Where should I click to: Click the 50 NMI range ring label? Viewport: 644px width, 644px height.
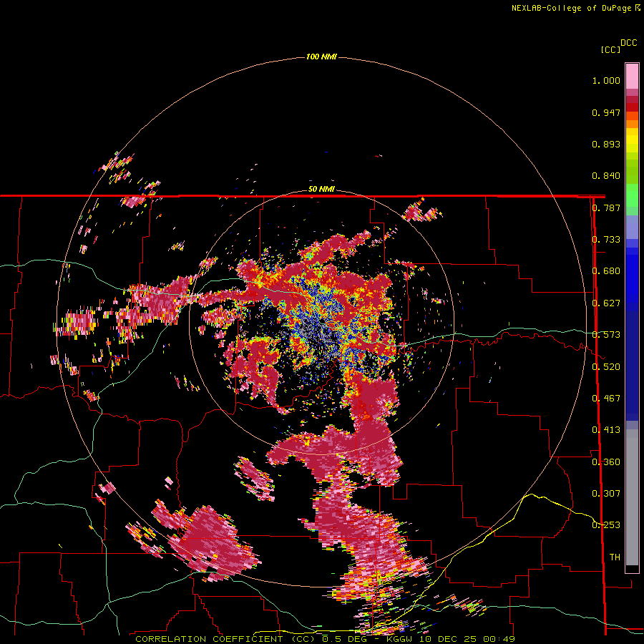(321, 190)
